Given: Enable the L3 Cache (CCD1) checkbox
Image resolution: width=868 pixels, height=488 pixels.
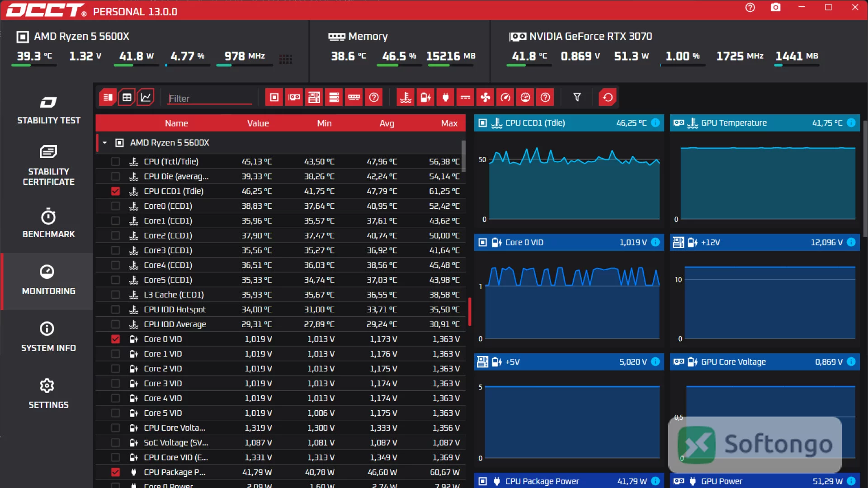Looking at the screenshot, I should [x=116, y=295].
